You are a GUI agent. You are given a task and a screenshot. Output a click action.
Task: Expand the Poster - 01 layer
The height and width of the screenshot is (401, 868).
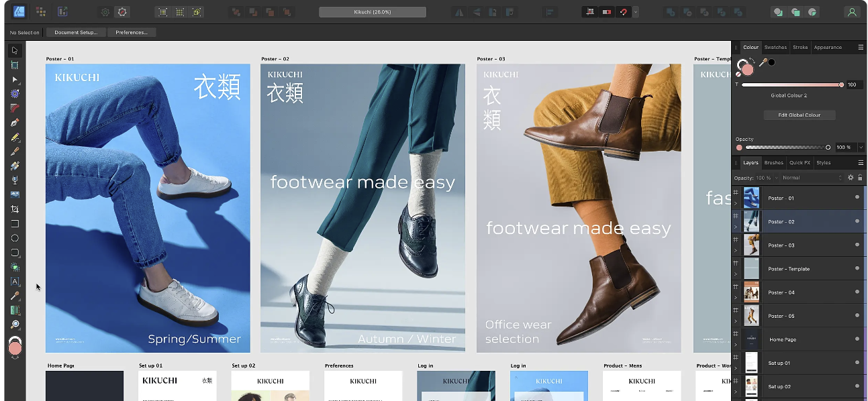point(736,203)
